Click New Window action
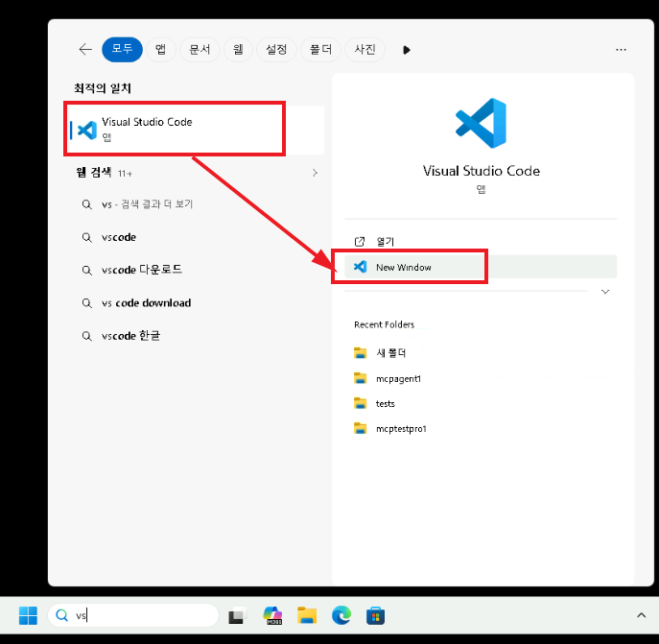The image size is (659, 644). pyautogui.click(x=481, y=267)
